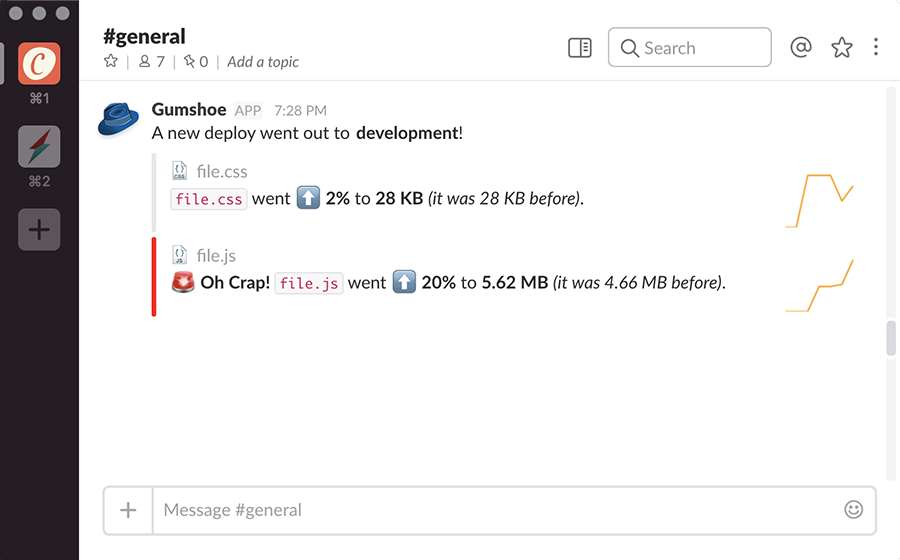Image resolution: width=900 pixels, height=560 pixels.
Task: Add a new workspace with plus button
Action: pos(39,230)
